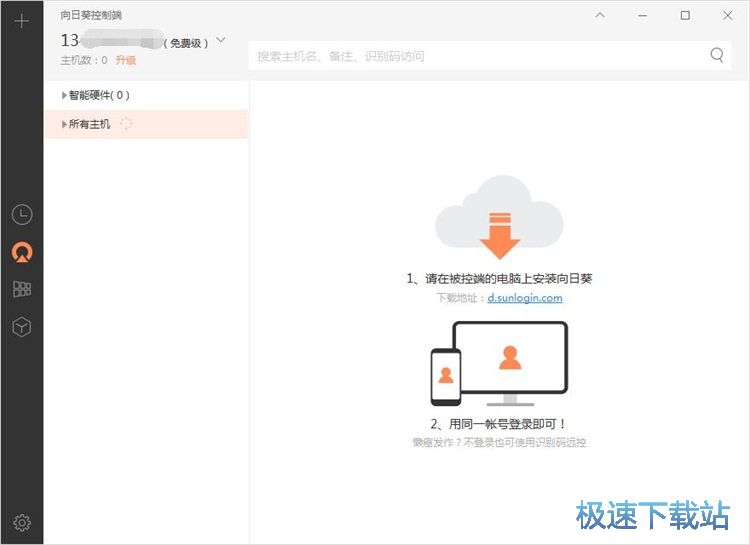Click the (免费级) account level label
Image resolution: width=750 pixels, height=545 pixels.
pos(186,44)
